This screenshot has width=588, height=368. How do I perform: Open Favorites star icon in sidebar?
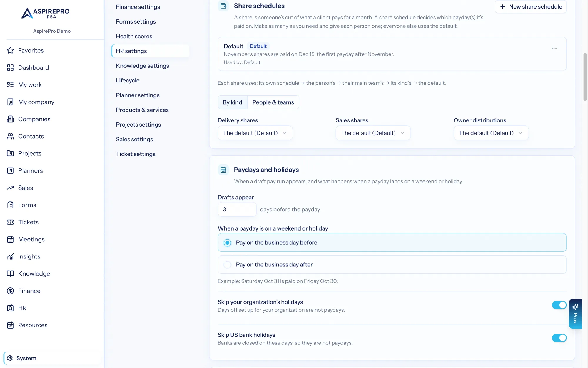[10, 50]
